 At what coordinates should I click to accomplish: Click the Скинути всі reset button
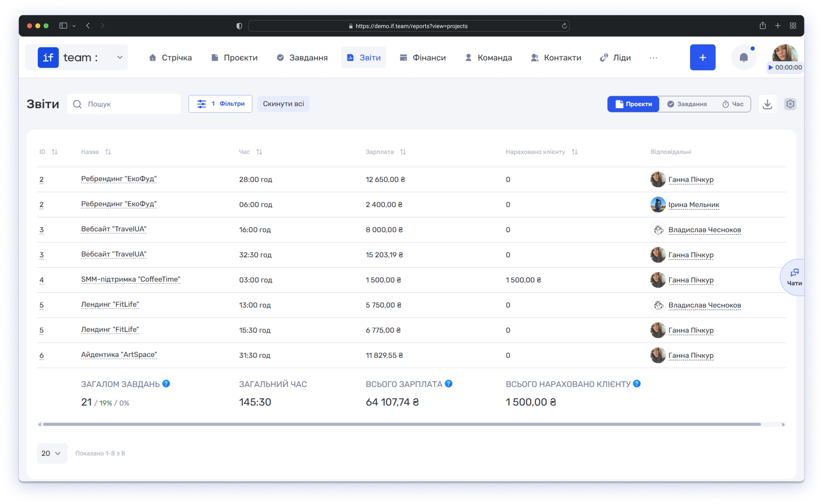[283, 104]
